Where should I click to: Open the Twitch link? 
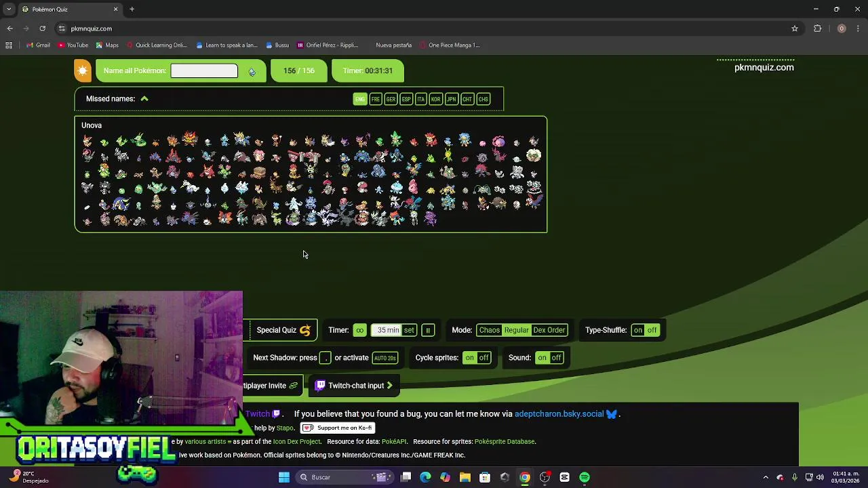(262, 414)
